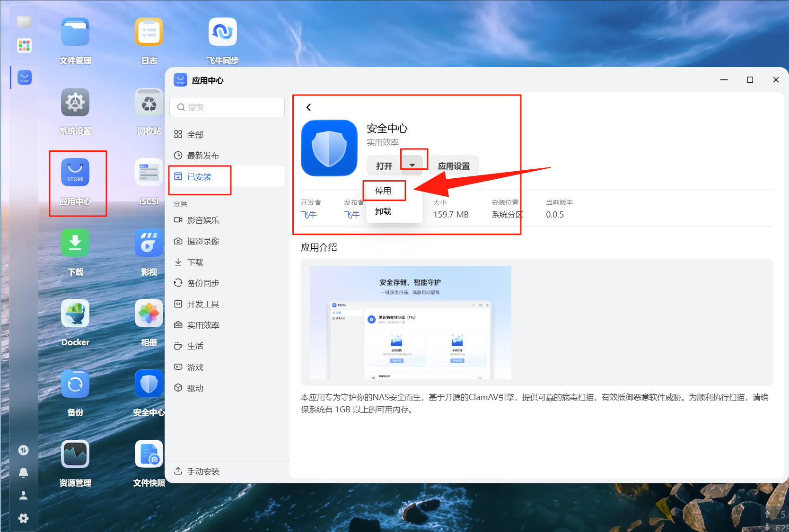
Task: Open the 日志 desktop app icon
Action: (149, 32)
